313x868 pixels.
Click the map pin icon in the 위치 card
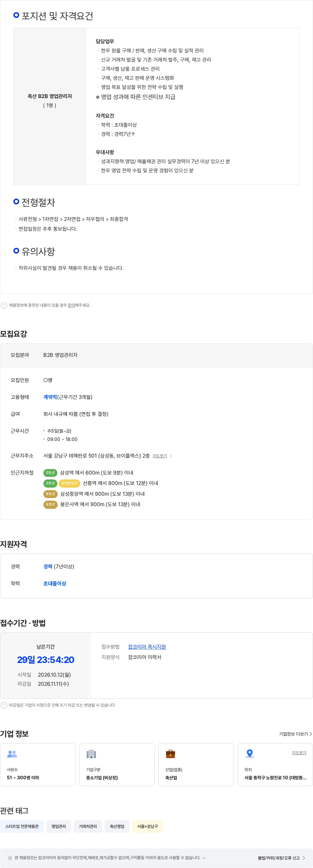pos(250,754)
